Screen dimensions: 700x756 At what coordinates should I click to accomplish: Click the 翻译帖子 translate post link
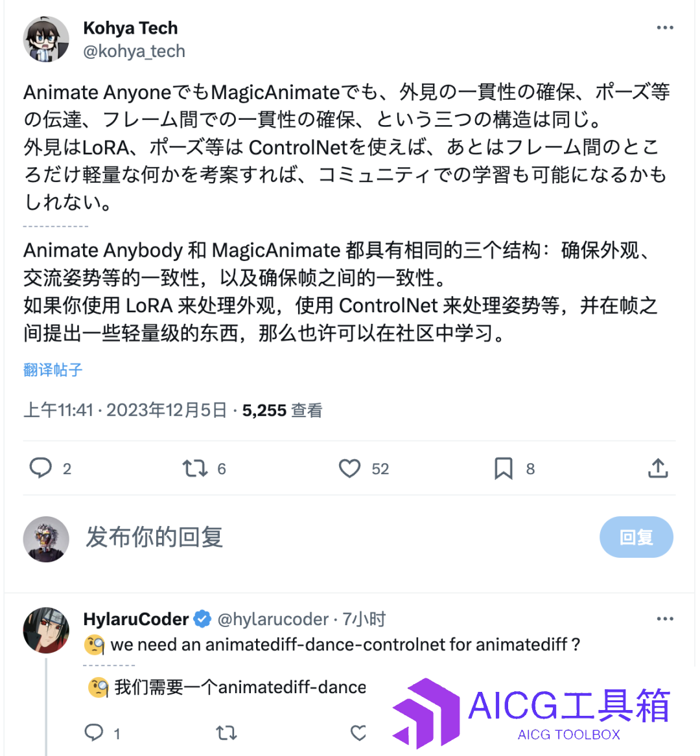click(53, 370)
